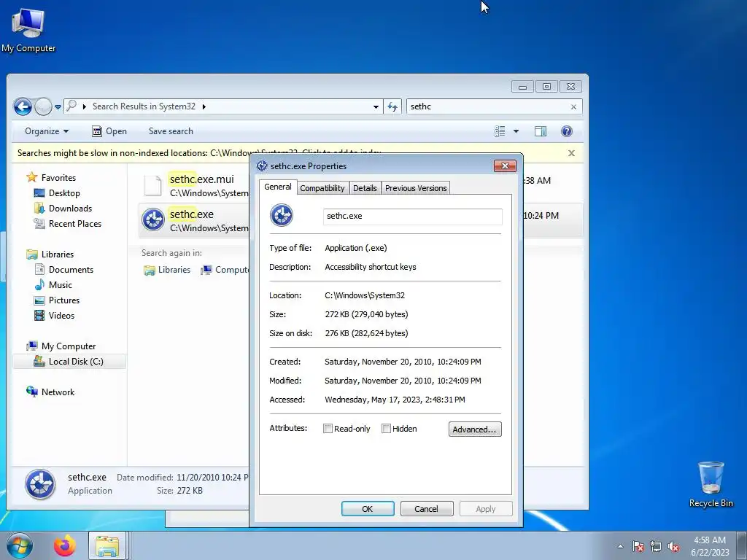Open Advanced attributes button
747x560 pixels.
475,429
